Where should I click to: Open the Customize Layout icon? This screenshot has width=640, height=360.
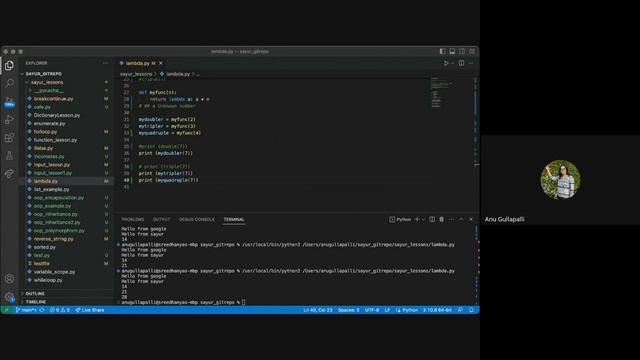(472, 51)
